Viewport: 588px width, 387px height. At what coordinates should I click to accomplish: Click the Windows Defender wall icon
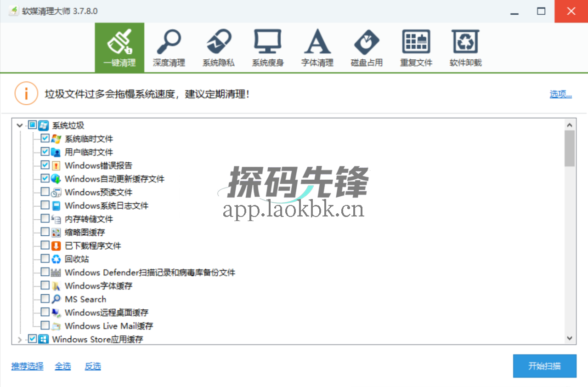tap(56, 273)
